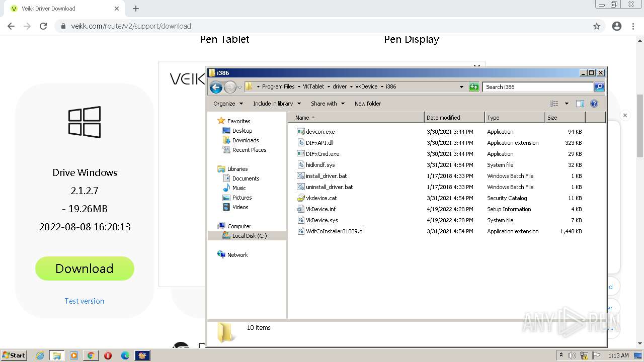This screenshot has height=362, width=644.
Task: Open Windows Explorer taskbar button
Action: tap(56, 355)
